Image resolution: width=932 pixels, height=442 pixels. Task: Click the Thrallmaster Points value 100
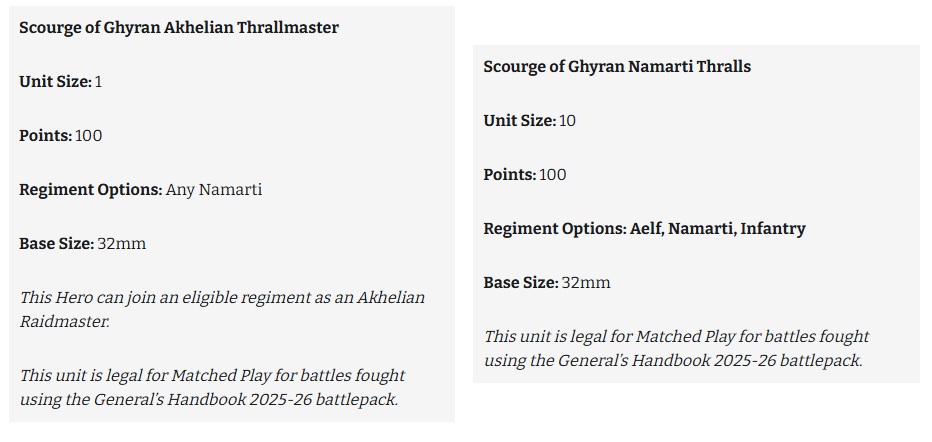(x=89, y=136)
